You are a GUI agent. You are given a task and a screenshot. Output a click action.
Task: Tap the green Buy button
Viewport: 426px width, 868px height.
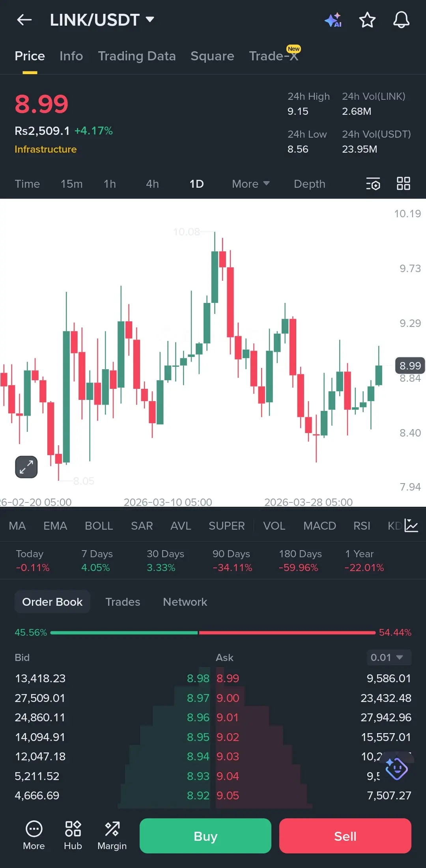click(x=206, y=836)
